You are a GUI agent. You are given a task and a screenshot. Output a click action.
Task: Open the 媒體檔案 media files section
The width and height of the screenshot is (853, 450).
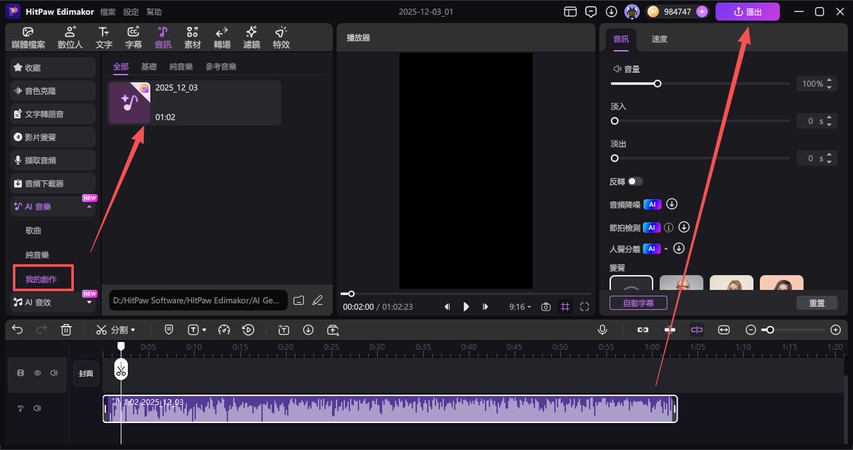click(x=28, y=38)
